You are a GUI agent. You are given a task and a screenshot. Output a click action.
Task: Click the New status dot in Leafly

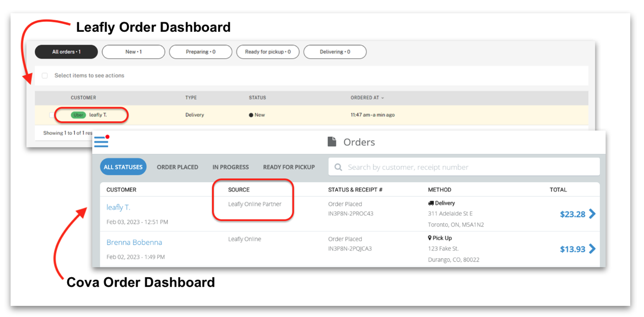(251, 115)
